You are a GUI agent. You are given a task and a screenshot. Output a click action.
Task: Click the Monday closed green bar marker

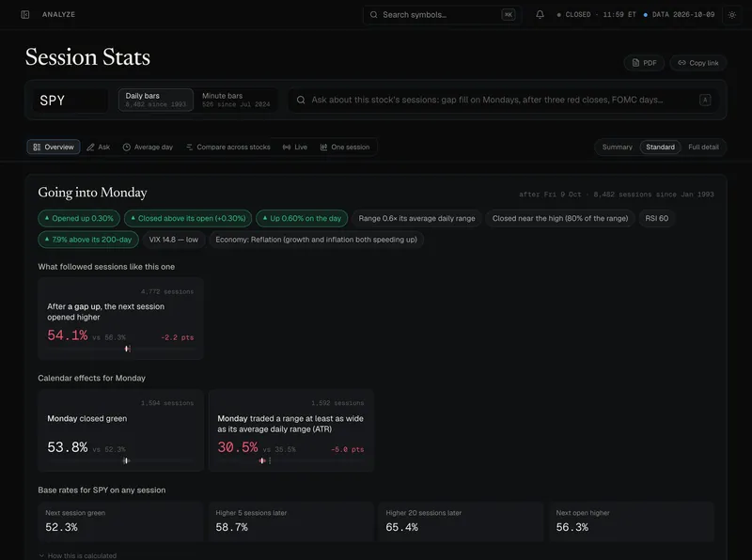tap(126, 460)
